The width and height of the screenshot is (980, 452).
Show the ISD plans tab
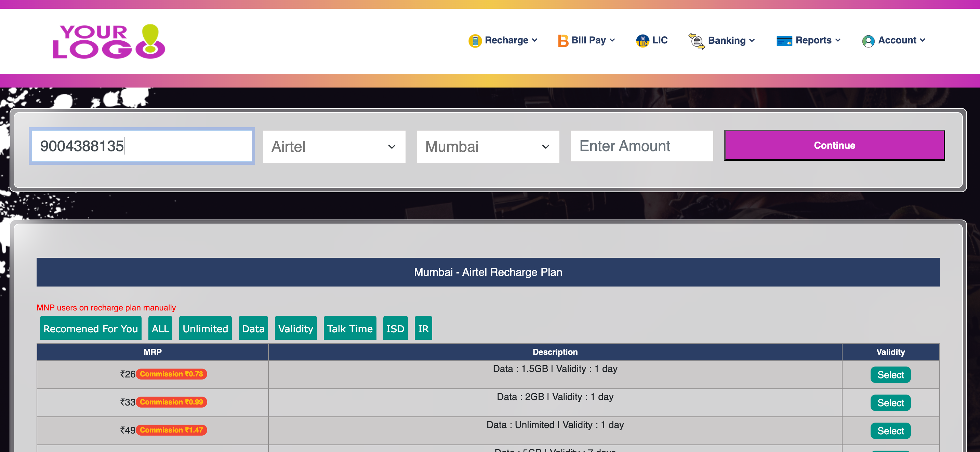[x=395, y=328]
